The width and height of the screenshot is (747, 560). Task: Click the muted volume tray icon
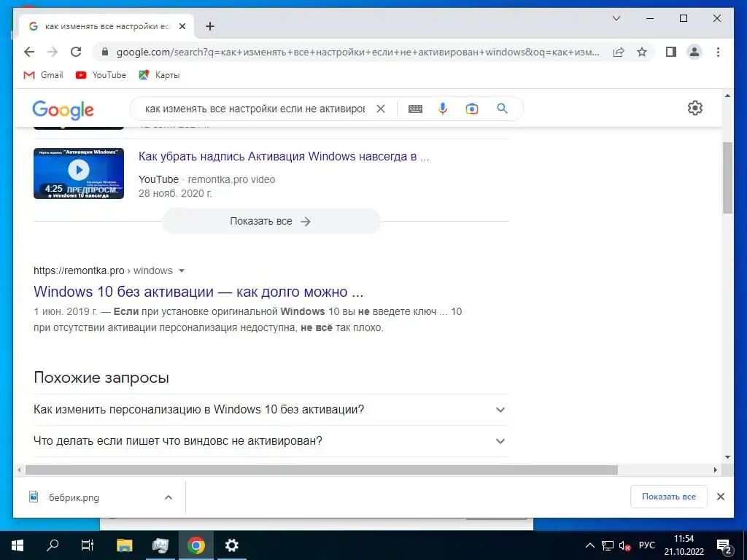[x=624, y=545]
